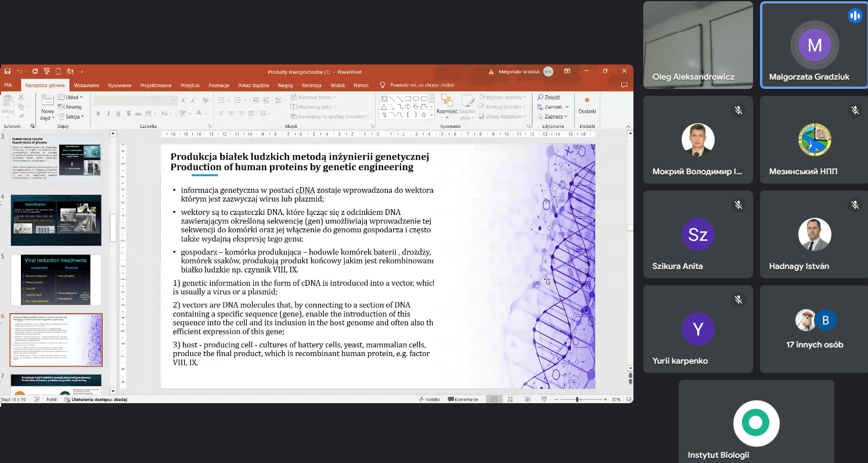Toggle center text alignment
Image resolution: width=868 pixels, height=463 pixels.
click(x=231, y=114)
